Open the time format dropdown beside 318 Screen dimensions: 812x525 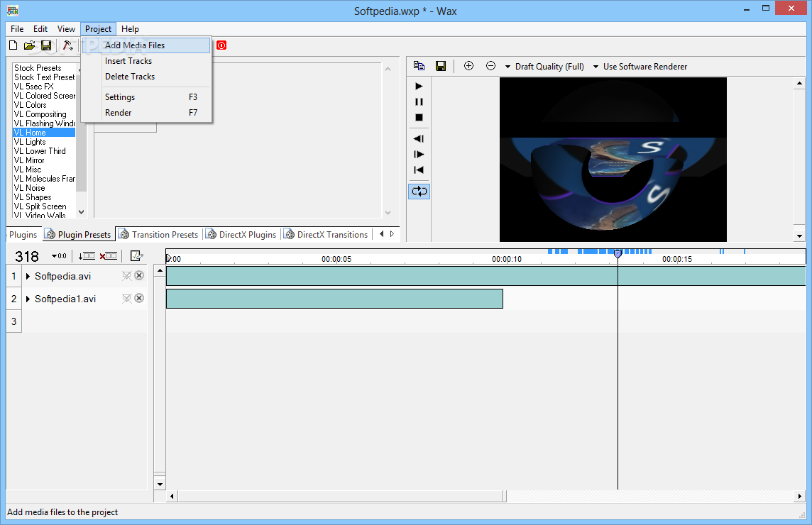point(59,256)
